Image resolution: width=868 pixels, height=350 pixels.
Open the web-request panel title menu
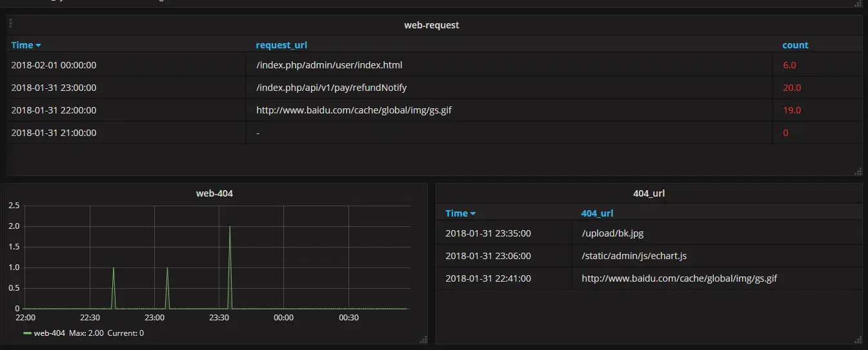431,25
